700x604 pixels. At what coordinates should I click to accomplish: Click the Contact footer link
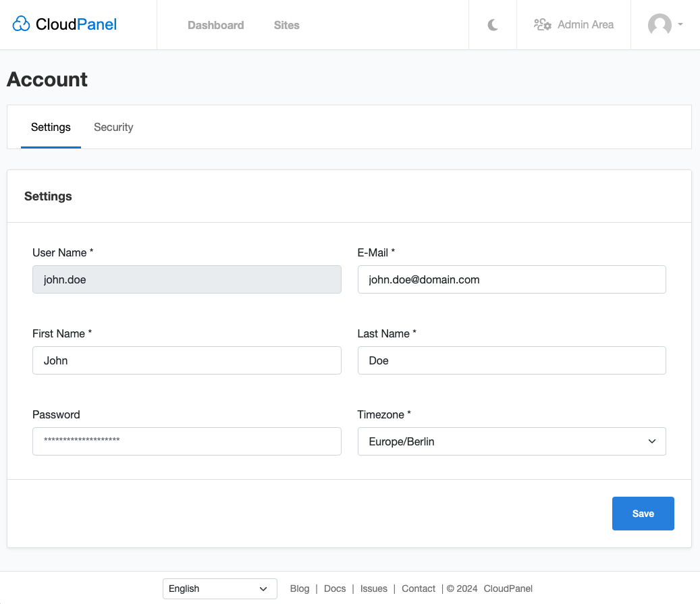pos(419,588)
